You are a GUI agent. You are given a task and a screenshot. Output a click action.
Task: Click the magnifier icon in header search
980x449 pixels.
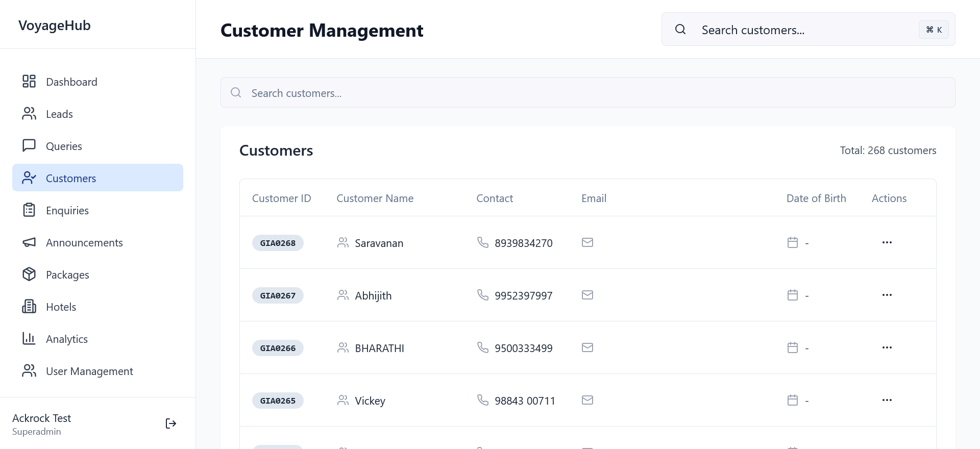[x=680, y=29]
